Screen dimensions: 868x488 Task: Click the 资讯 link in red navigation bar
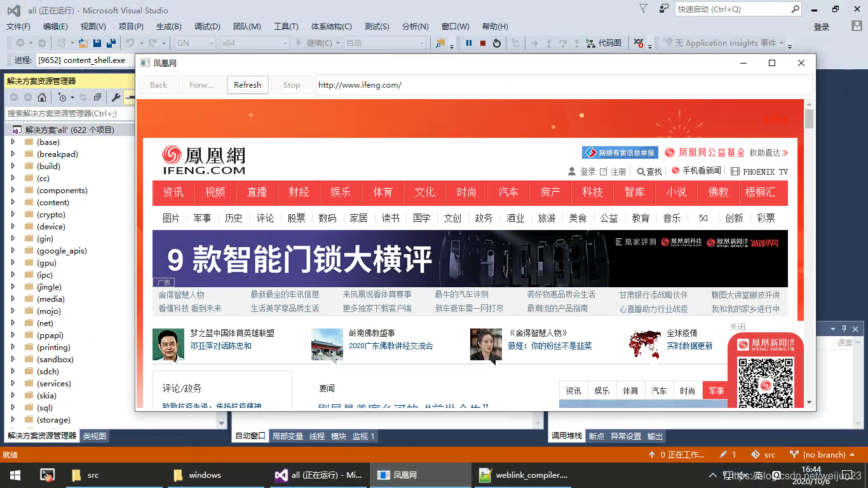[173, 192]
